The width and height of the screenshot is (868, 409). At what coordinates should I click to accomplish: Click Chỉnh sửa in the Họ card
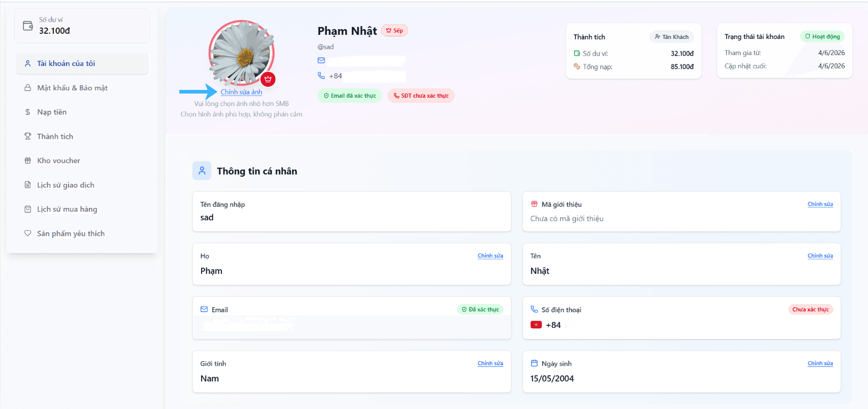[490, 256]
